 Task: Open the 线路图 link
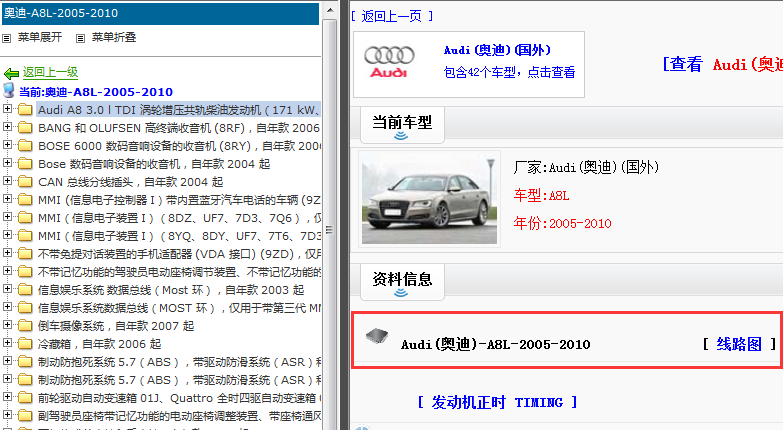(x=739, y=344)
